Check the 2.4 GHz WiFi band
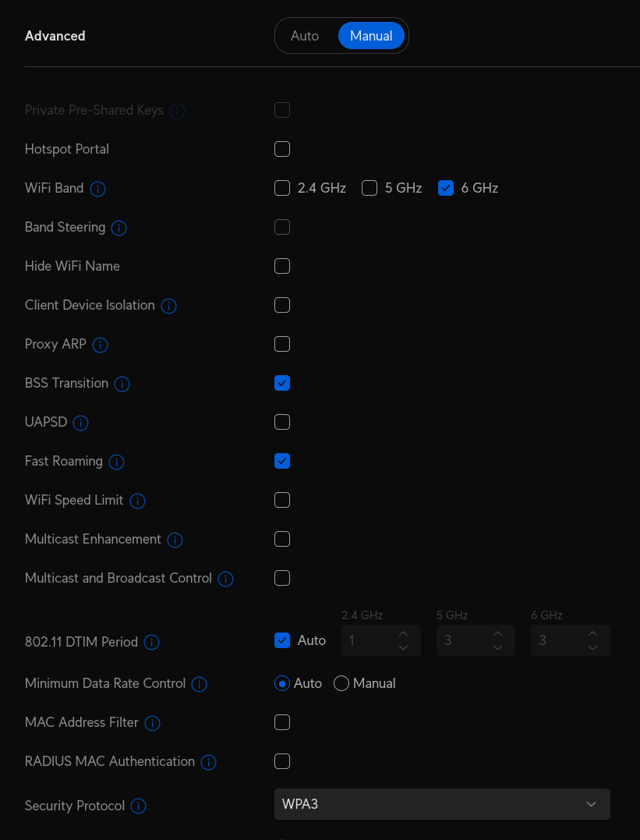The image size is (640, 840). (x=282, y=188)
